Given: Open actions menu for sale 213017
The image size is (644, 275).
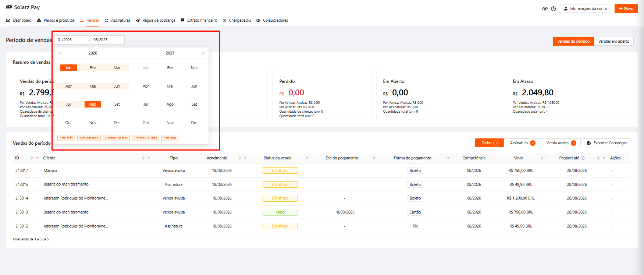Looking at the screenshot, I should click(613, 170).
